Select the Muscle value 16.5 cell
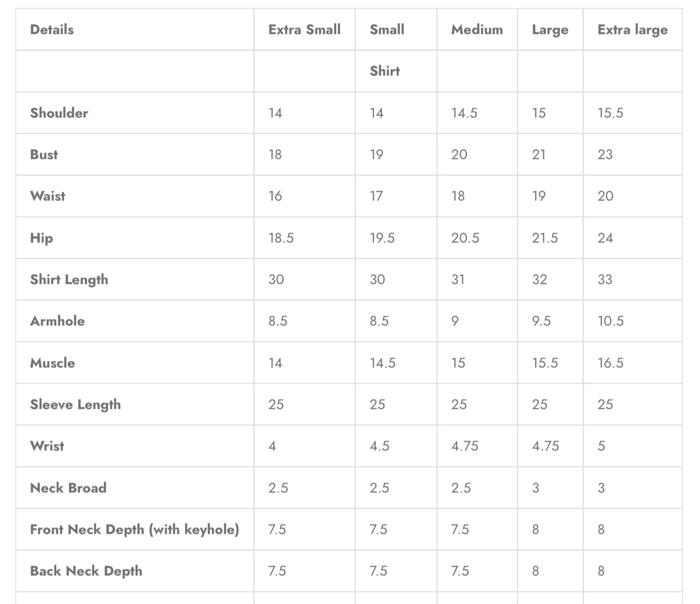700x604 pixels. pyautogui.click(x=610, y=363)
